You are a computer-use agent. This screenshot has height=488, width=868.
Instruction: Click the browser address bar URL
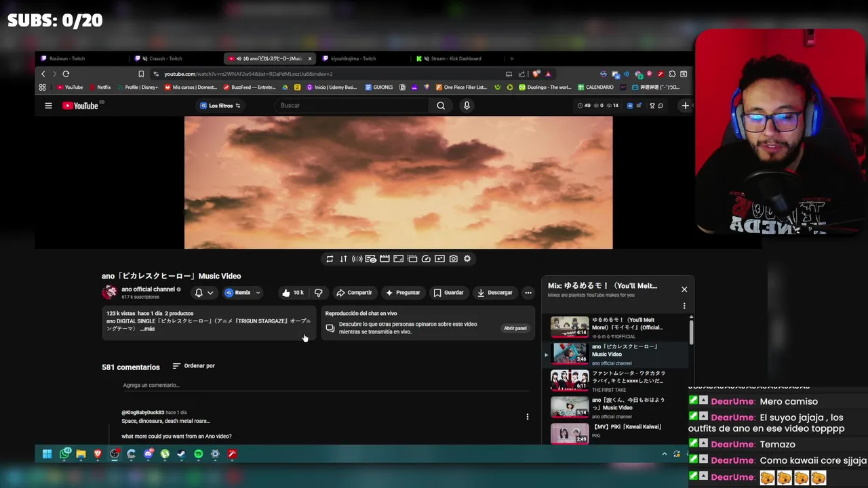(x=248, y=74)
